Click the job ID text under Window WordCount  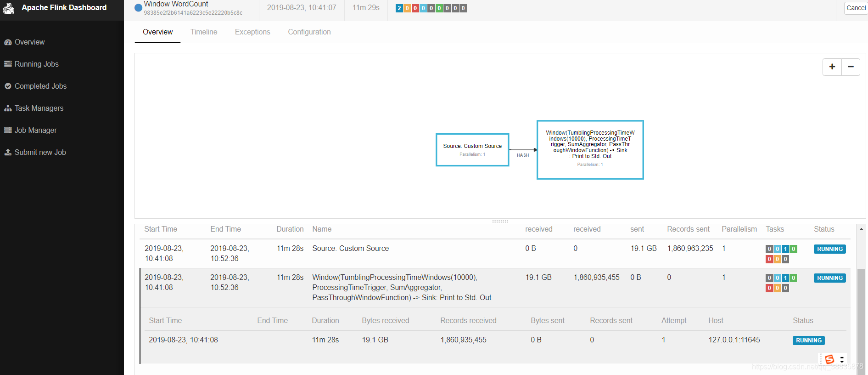tap(193, 13)
